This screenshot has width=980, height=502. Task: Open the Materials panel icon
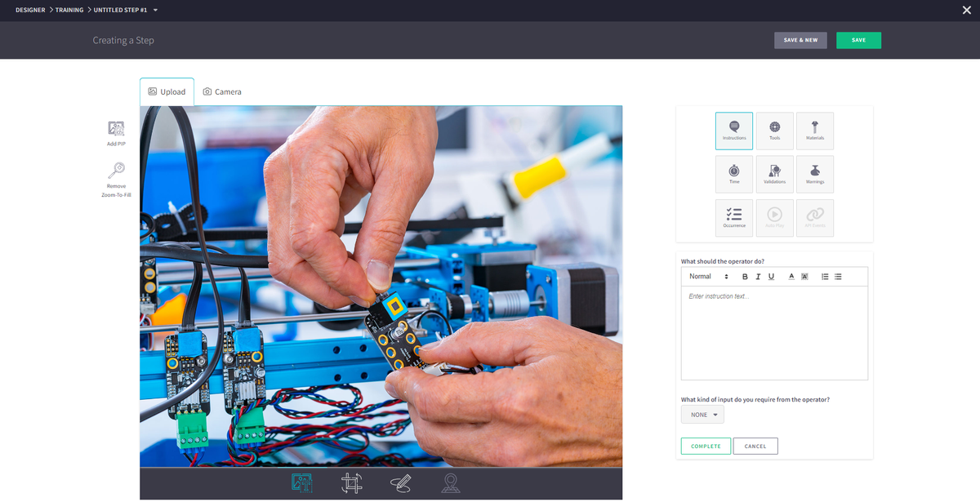(x=814, y=131)
